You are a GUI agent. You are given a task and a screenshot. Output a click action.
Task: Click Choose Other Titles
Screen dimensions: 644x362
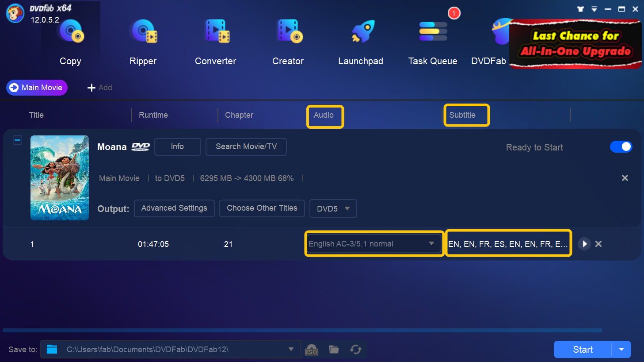point(262,208)
